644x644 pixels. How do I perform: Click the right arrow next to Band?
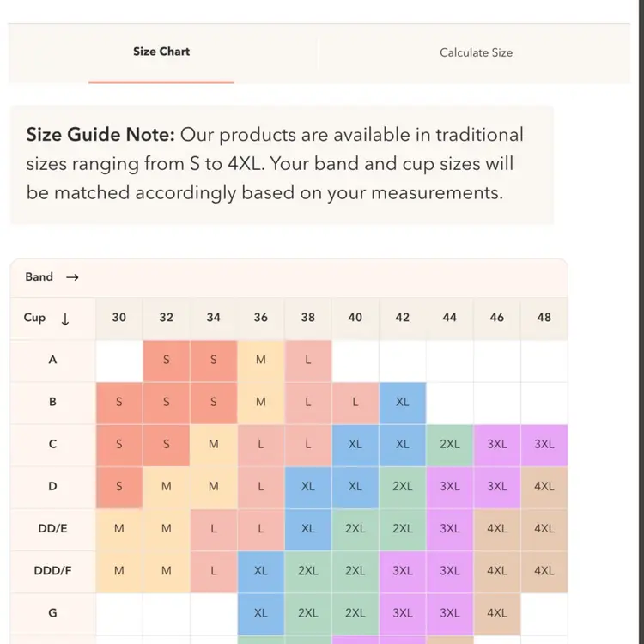[x=72, y=277]
